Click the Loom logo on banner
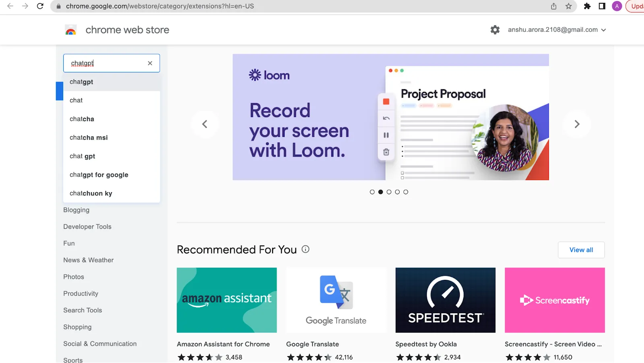 269,75
